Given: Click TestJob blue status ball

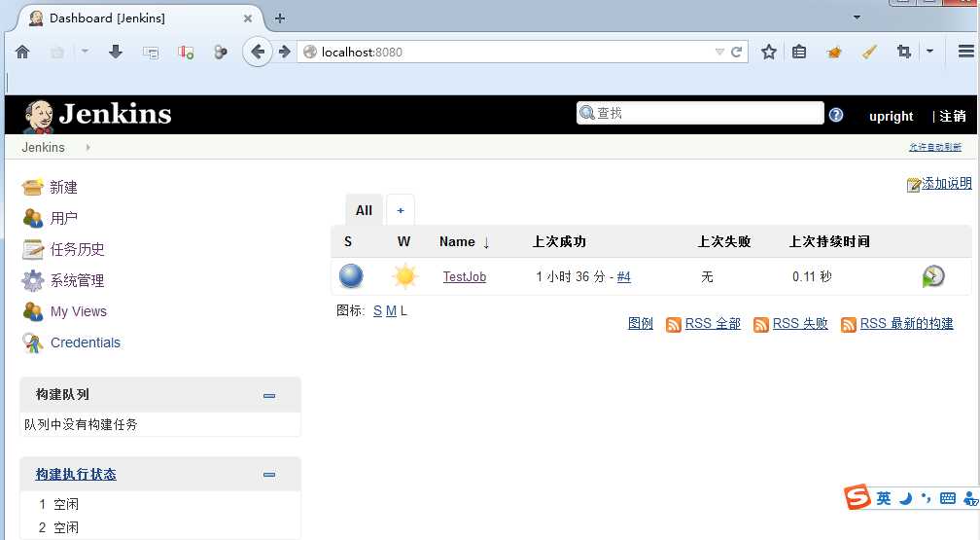Looking at the screenshot, I should [x=351, y=276].
